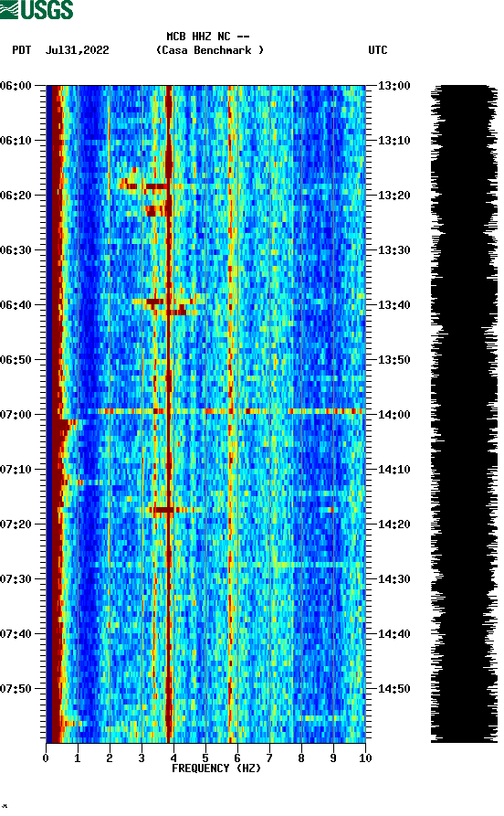Click the '13:50' UTC time label
504x816 pixels.
394,360
